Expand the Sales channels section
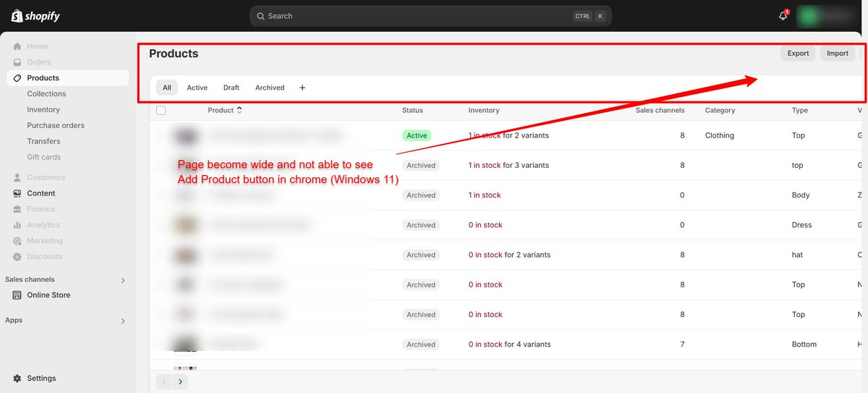Viewport: 868px width, 393px height. point(123,280)
